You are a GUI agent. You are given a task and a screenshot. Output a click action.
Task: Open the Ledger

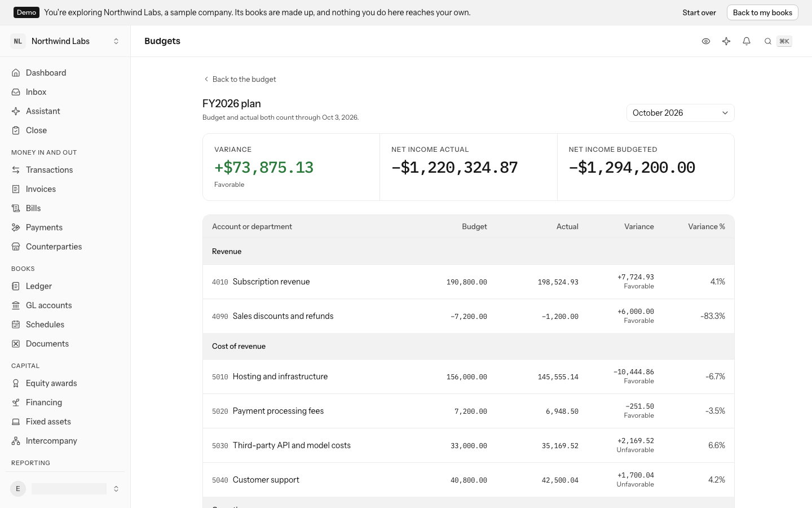(65, 286)
